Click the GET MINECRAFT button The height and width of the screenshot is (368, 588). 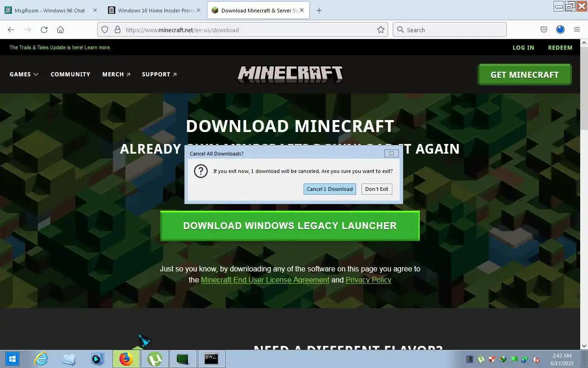[x=525, y=75]
